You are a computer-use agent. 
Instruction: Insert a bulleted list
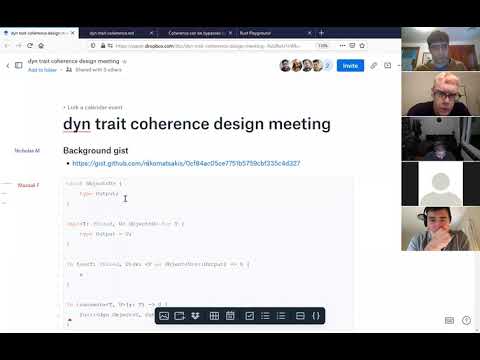tap(265, 316)
